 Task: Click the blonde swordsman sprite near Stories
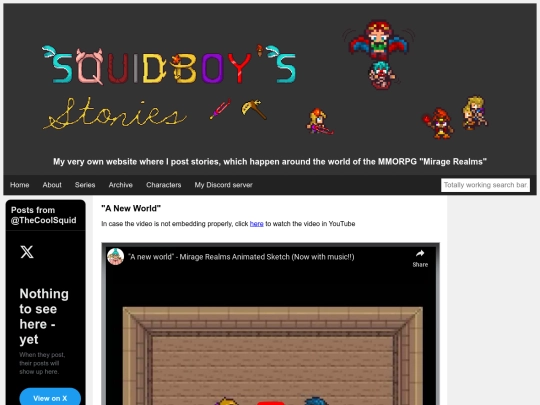(320, 121)
